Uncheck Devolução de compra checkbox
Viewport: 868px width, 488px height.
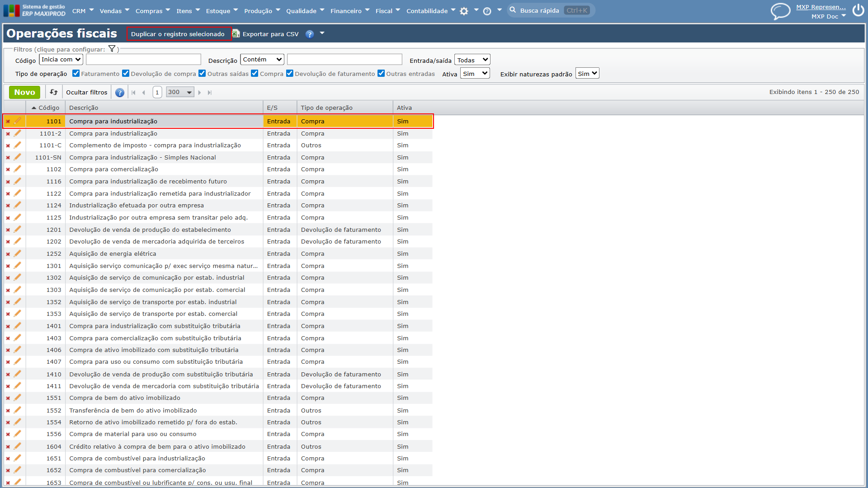click(x=126, y=73)
